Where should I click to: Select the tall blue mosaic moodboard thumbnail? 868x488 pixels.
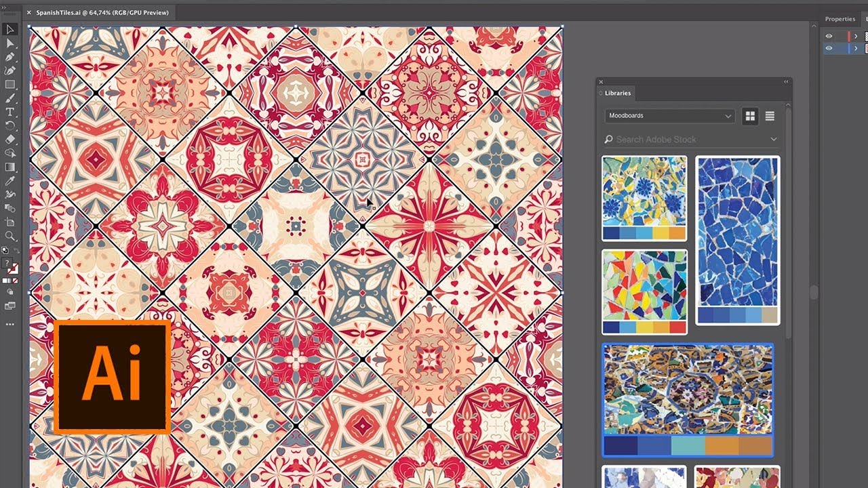738,241
